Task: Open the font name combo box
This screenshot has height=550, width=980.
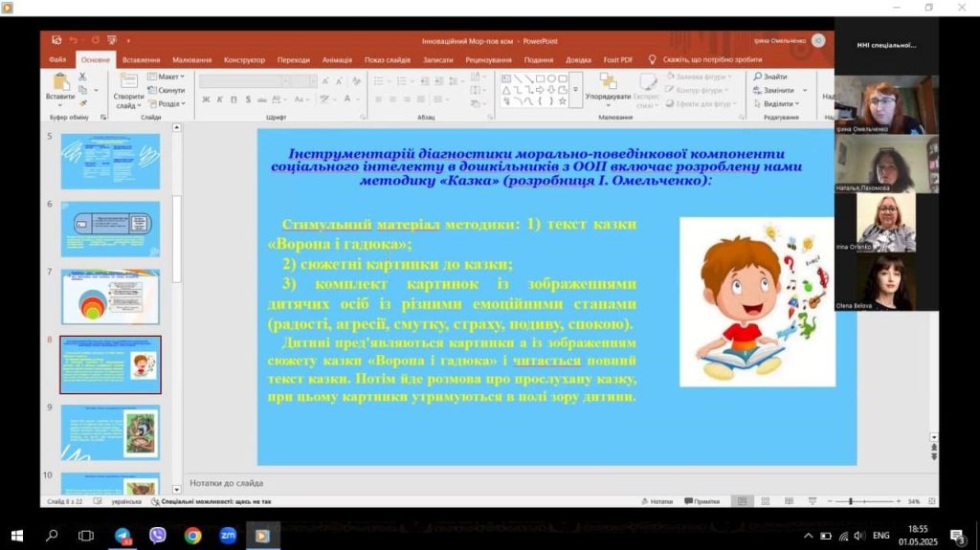Action: (x=244, y=81)
